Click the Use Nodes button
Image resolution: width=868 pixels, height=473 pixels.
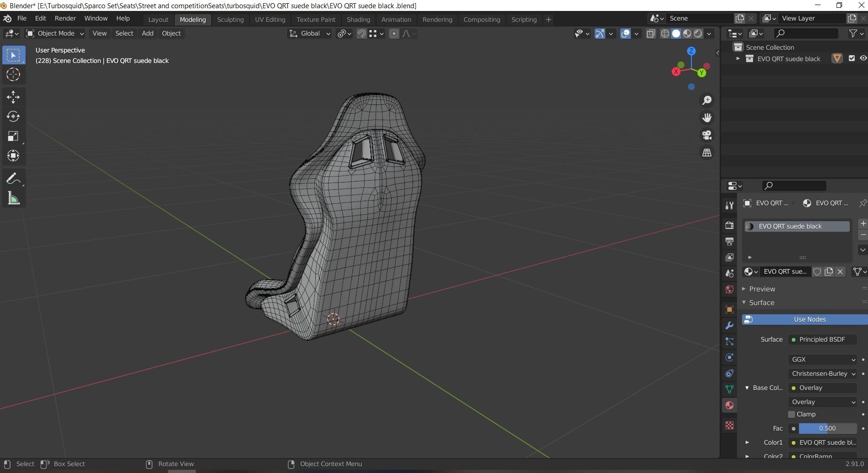(x=809, y=319)
